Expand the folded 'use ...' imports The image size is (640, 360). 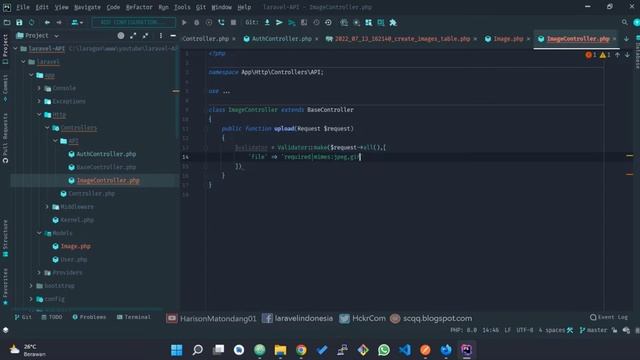pos(226,91)
